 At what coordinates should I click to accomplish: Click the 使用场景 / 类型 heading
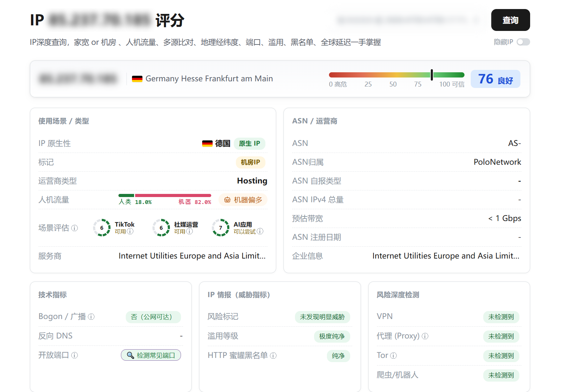64,121
